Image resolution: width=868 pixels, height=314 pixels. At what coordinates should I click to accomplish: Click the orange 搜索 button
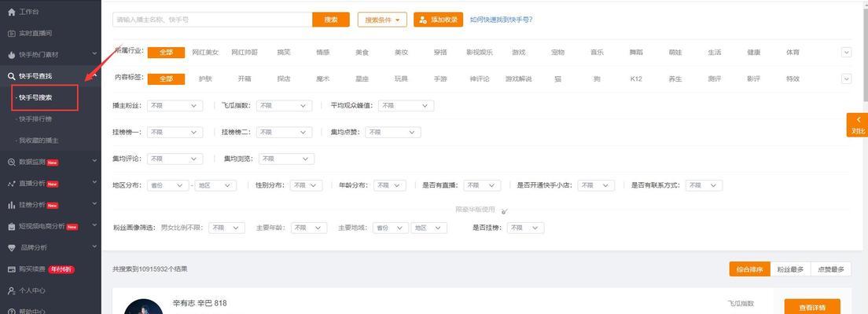tap(331, 20)
